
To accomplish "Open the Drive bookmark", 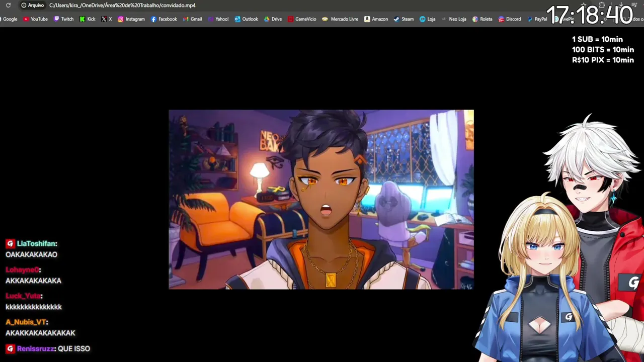I will 273,19.
